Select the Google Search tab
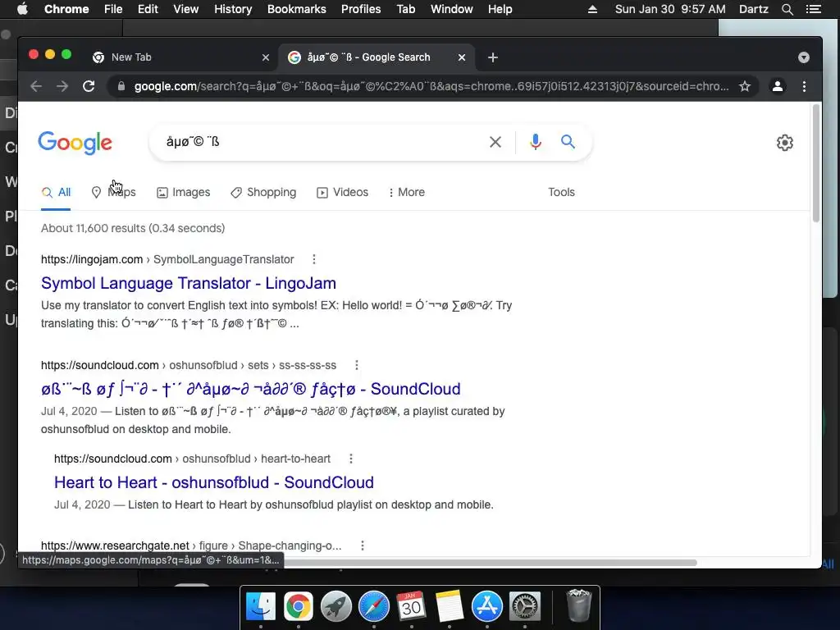 [x=376, y=57]
